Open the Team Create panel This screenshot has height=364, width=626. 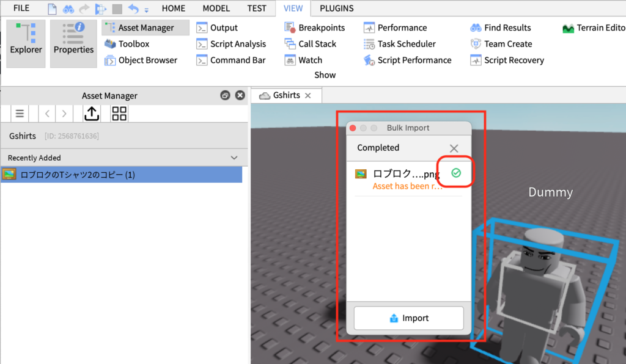501,44
